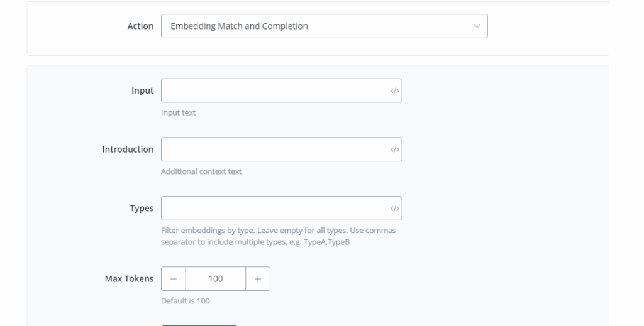This screenshot has height=326, width=644.
Task: Click the code icon in the Input field
Action: click(394, 90)
